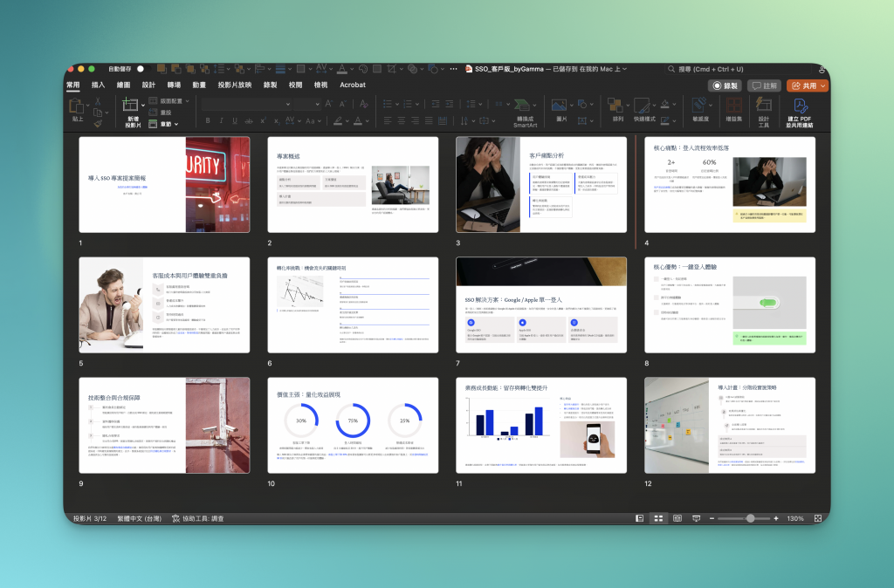
Task: Click the zoom in plus button
Action: (776, 518)
